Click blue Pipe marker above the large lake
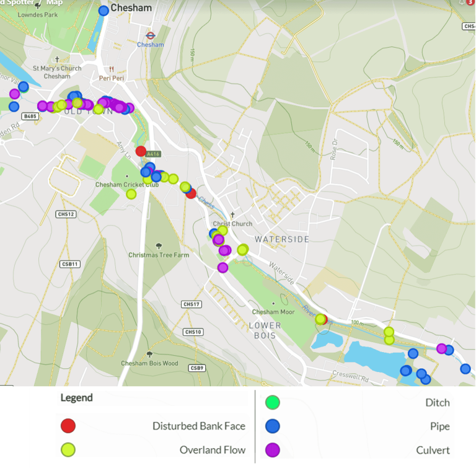 coord(413,353)
